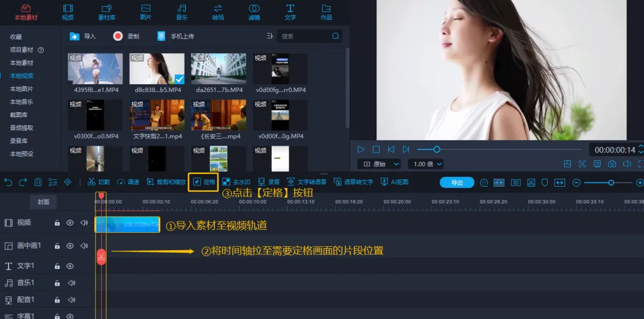
Task: Select the 裁剪和缩放 crop and zoom tool
Action: pos(166,182)
